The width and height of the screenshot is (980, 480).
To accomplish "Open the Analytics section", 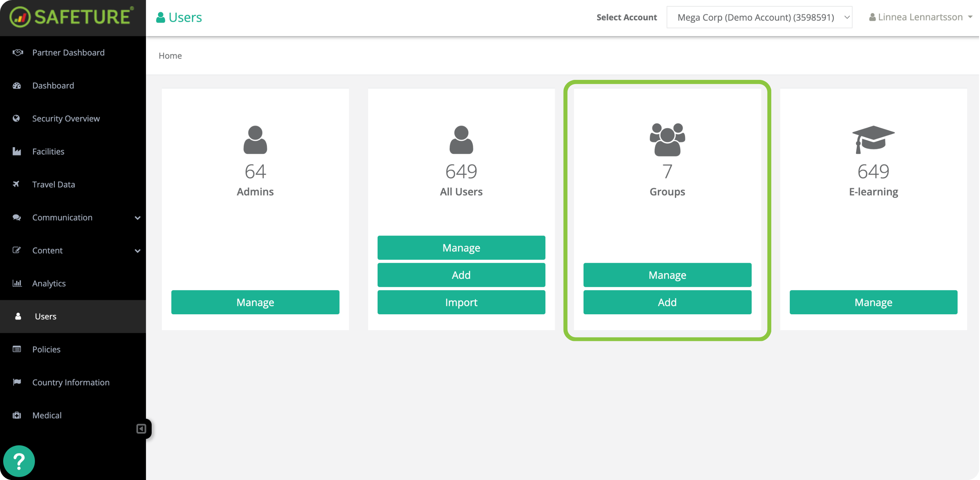I will pyautogui.click(x=49, y=283).
